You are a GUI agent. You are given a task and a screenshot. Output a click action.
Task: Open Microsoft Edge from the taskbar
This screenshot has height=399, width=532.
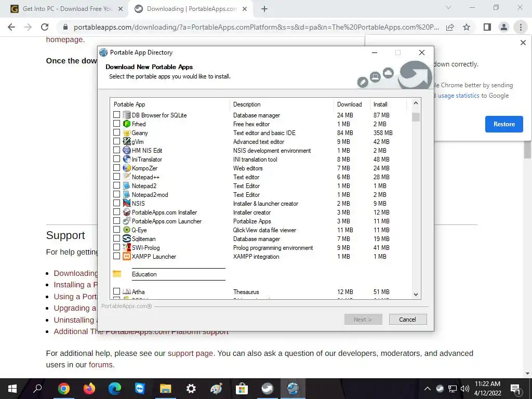115,389
